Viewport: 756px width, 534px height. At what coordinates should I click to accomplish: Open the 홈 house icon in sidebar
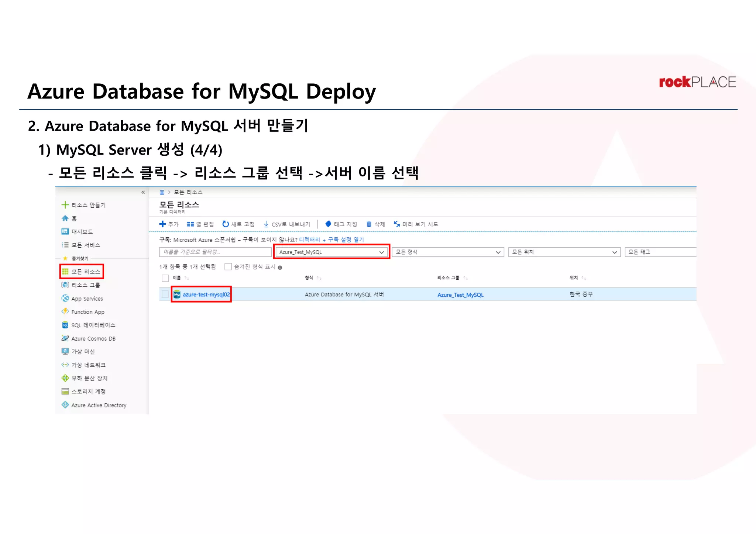click(65, 218)
